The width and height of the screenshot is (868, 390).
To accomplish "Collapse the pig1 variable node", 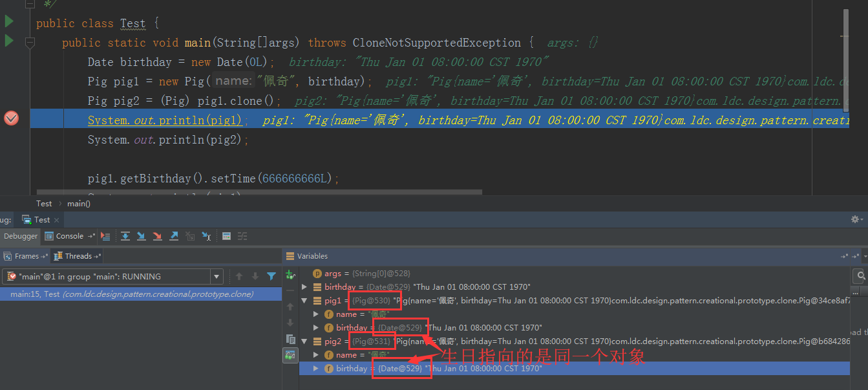I will 304,301.
